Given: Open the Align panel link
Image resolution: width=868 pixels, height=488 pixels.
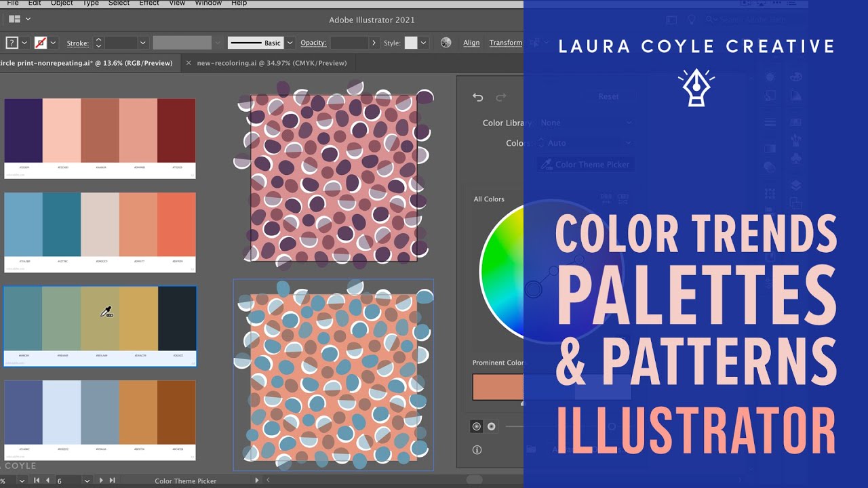Looking at the screenshot, I should click(x=471, y=43).
